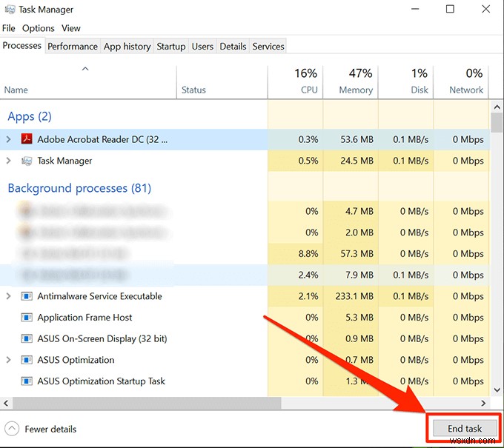Click the sort arrow above Name column
Viewport: 504px width, 448px height.
[x=85, y=69]
